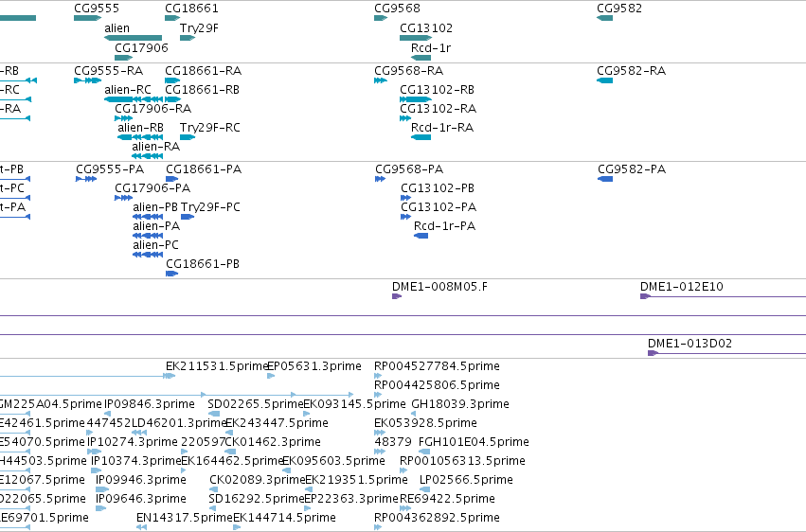Select the Rcd-1r-RA transcript label
The image size is (806, 532).
coord(442,128)
